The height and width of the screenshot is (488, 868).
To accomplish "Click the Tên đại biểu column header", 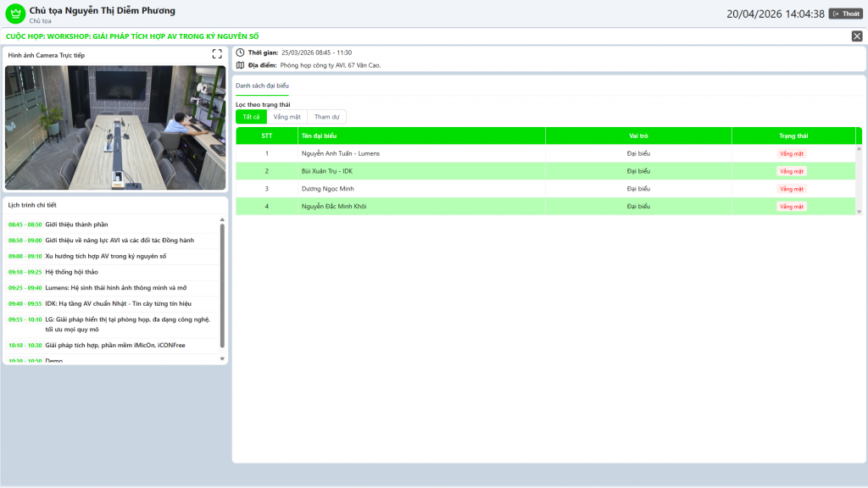I will point(319,136).
